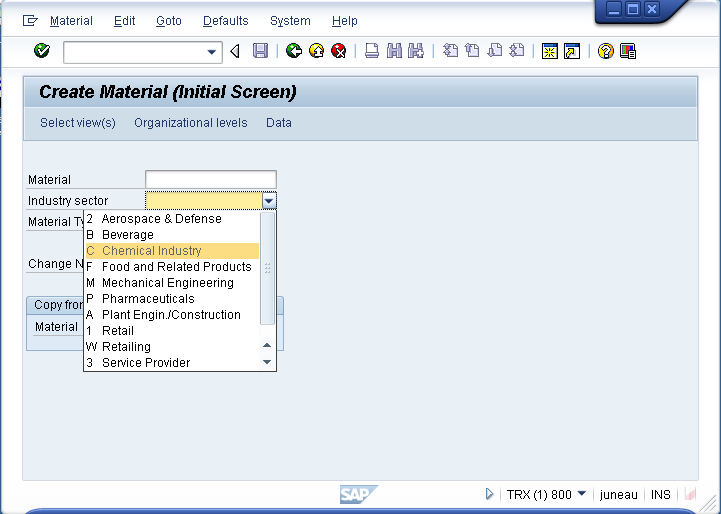Click the Find binoculars icon
Image resolution: width=721 pixels, height=514 pixels.
coord(394,51)
